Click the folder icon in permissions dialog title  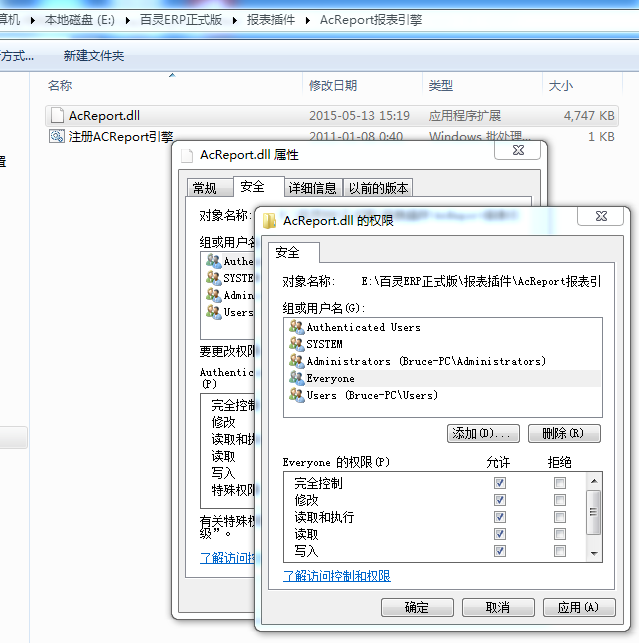click(x=269, y=221)
